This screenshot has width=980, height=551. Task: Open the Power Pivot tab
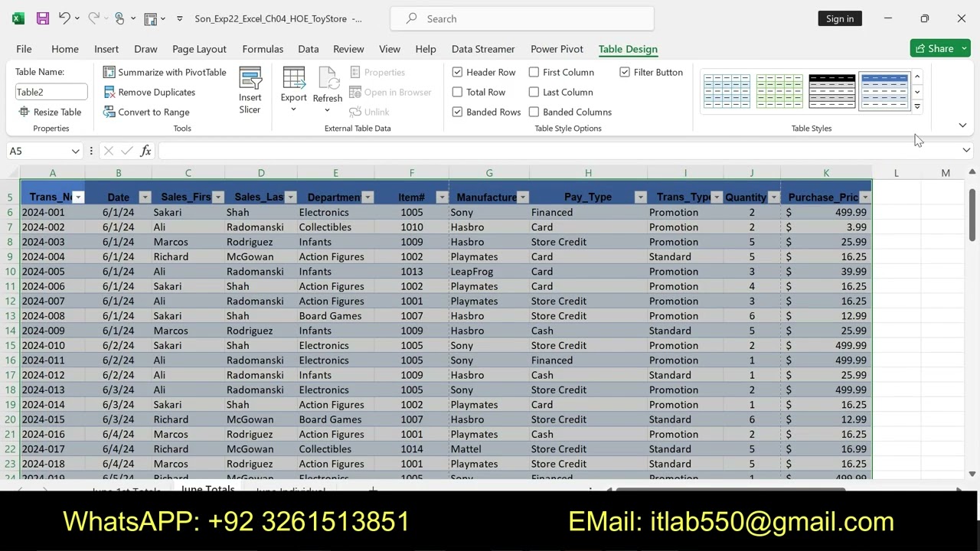[557, 49]
